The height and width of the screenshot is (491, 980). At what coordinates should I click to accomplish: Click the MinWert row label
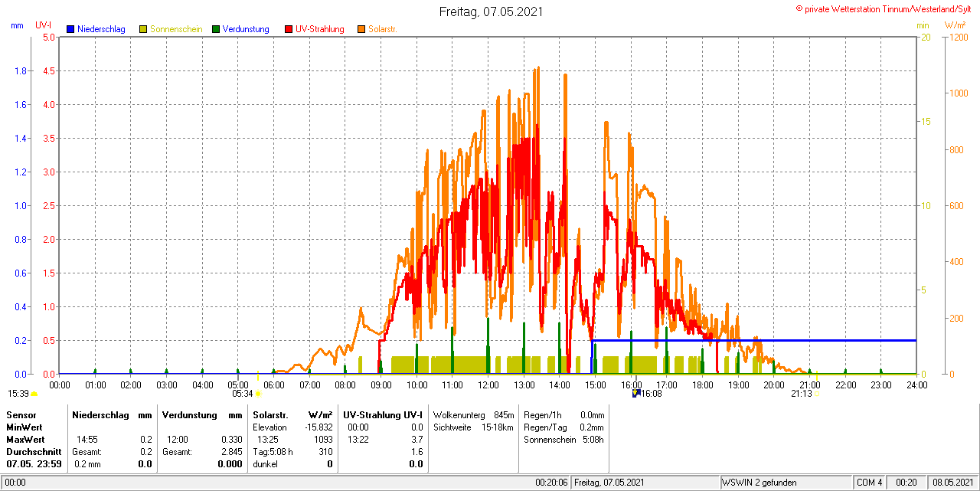[x=24, y=427]
